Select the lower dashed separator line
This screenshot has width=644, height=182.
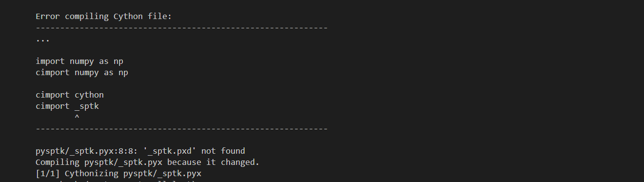pyautogui.click(x=182, y=129)
